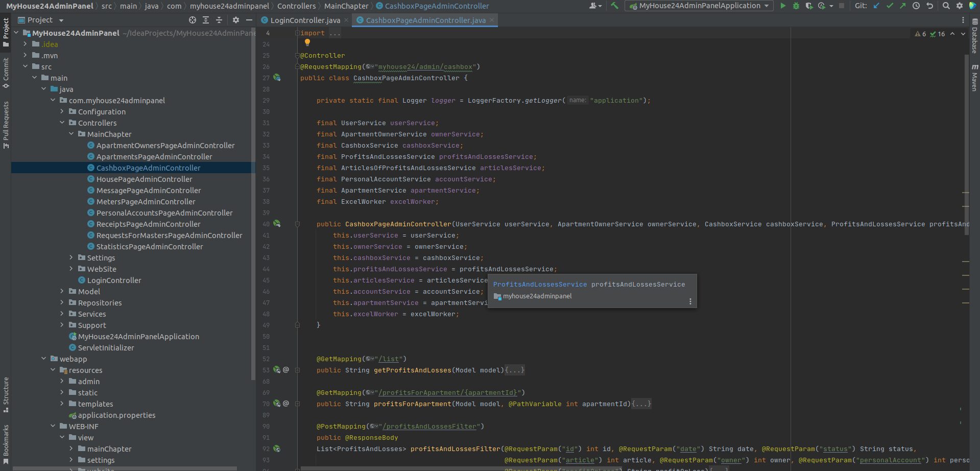Viewport: 980px width, 471px height.
Task: Build the project using the hammer icon
Action: click(x=615, y=6)
